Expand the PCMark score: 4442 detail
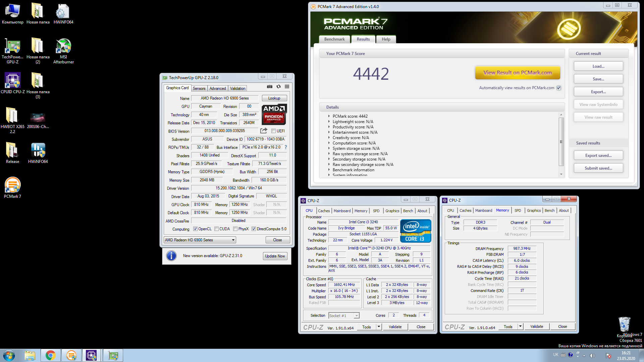 pos(329,116)
